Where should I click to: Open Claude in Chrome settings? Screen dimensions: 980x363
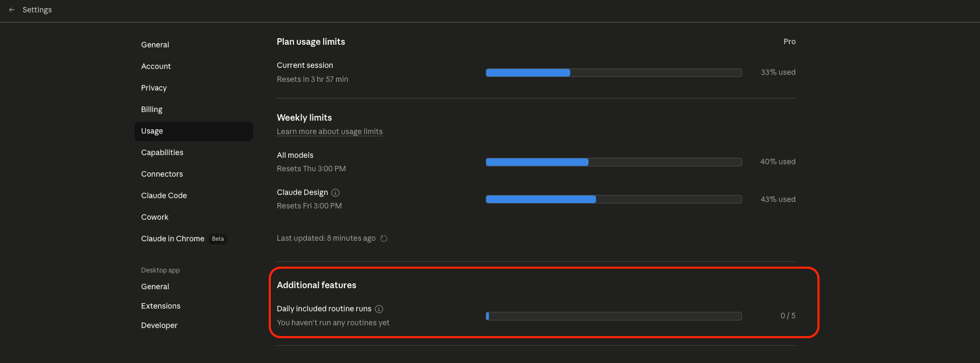(194, 239)
